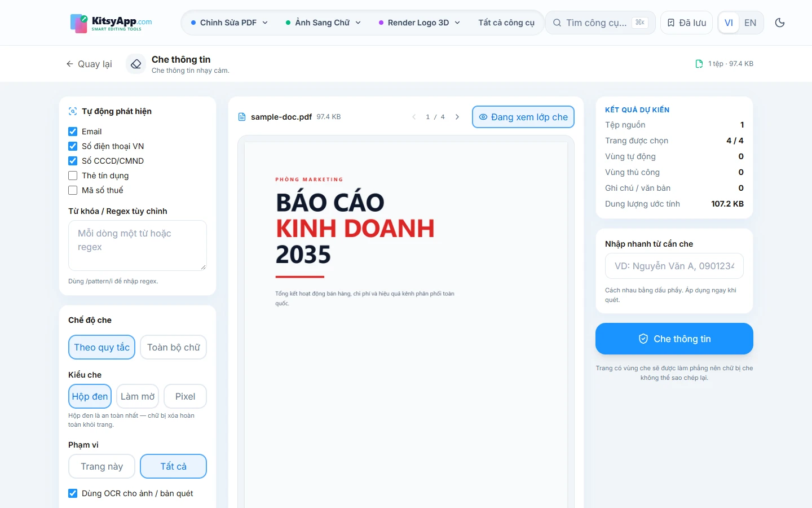
Task: Open Chỉnh Sửa PDF dropdown menu
Action: click(x=230, y=23)
